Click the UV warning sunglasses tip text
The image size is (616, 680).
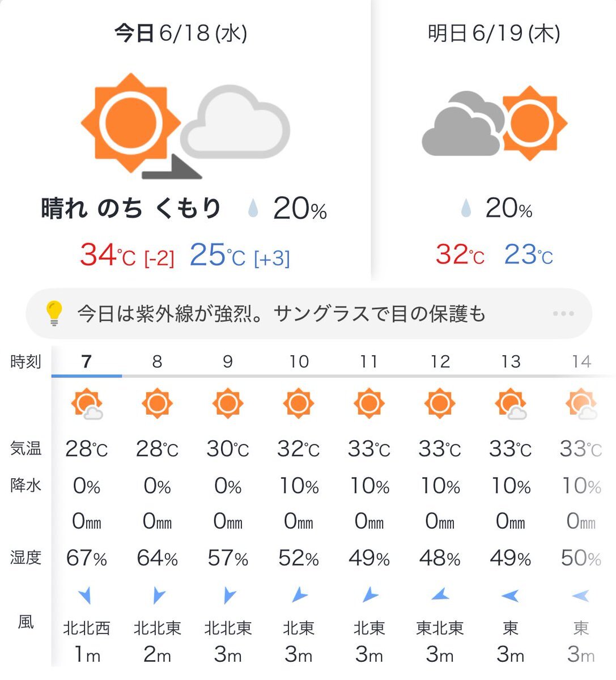click(x=282, y=313)
